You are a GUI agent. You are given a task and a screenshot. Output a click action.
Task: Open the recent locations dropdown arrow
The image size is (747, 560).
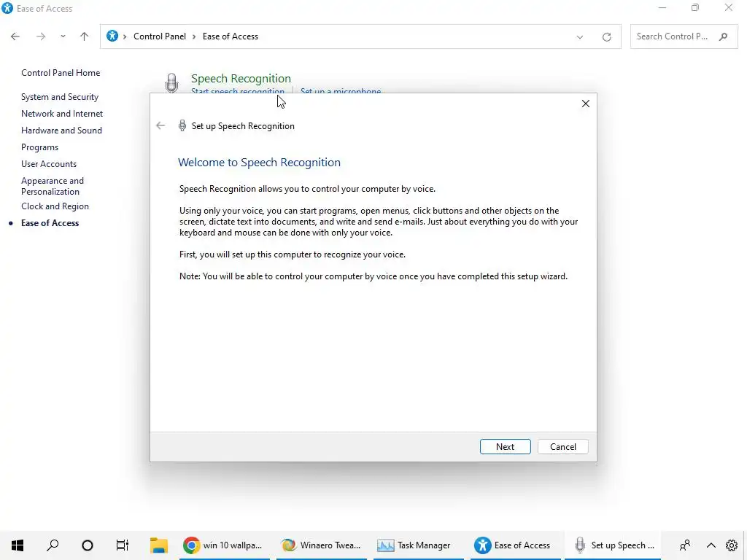63,36
